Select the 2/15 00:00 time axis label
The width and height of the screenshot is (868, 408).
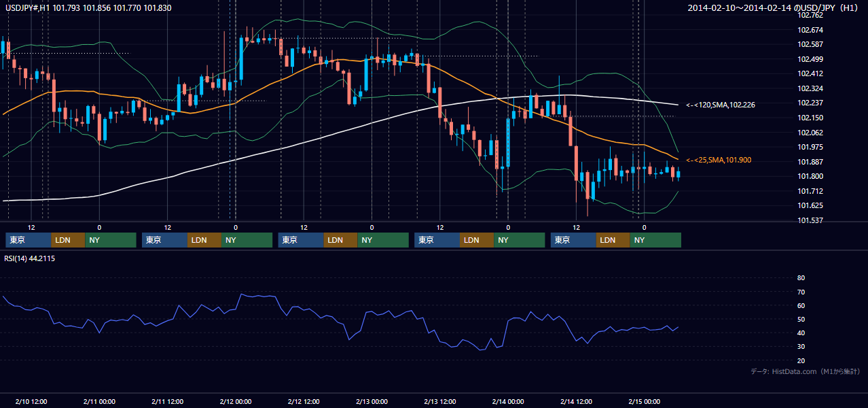[645, 402]
